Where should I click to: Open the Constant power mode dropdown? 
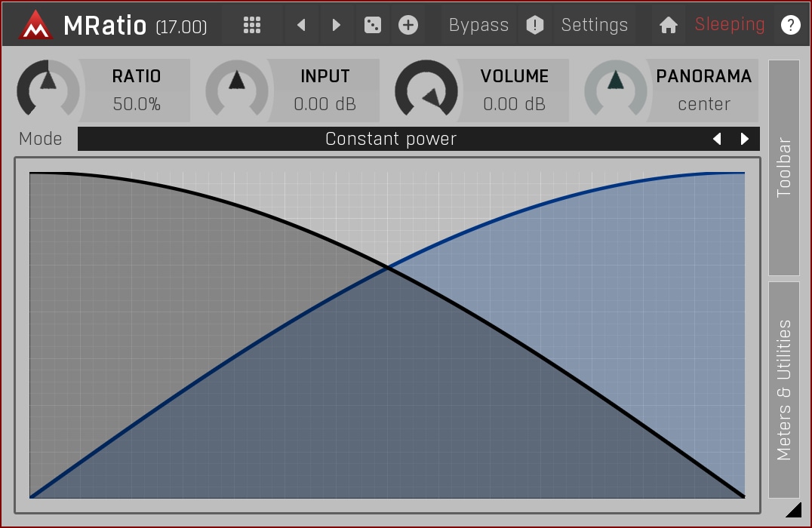point(390,139)
